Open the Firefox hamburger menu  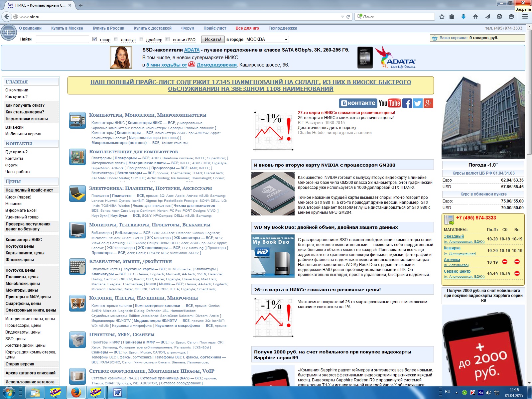(x=525, y=17)
